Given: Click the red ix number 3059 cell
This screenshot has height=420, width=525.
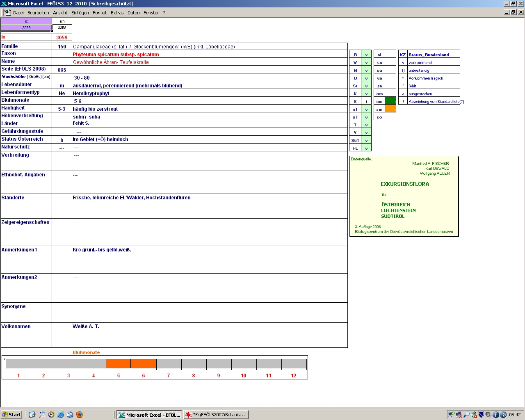Looking at the screenshot, I should pos(62,37).
